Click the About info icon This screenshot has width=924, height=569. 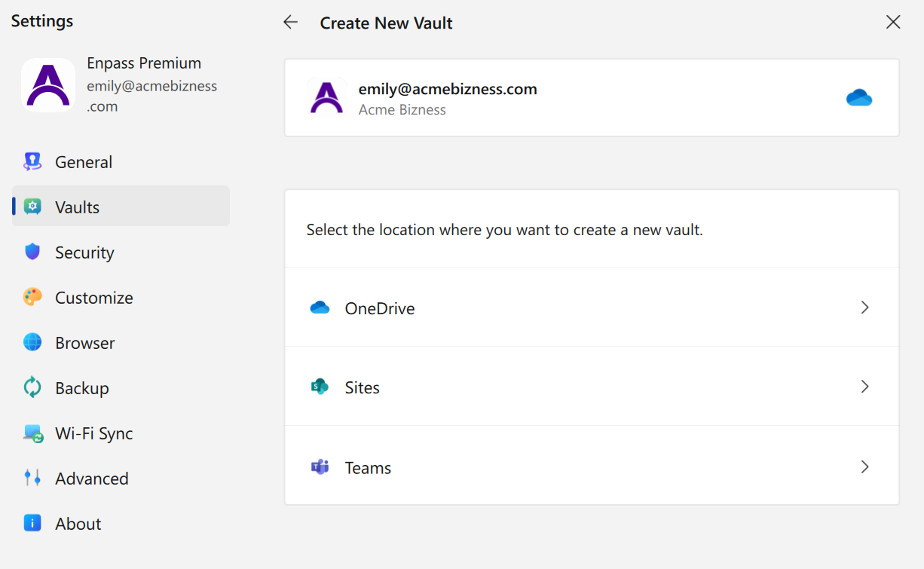coord(32,523)
